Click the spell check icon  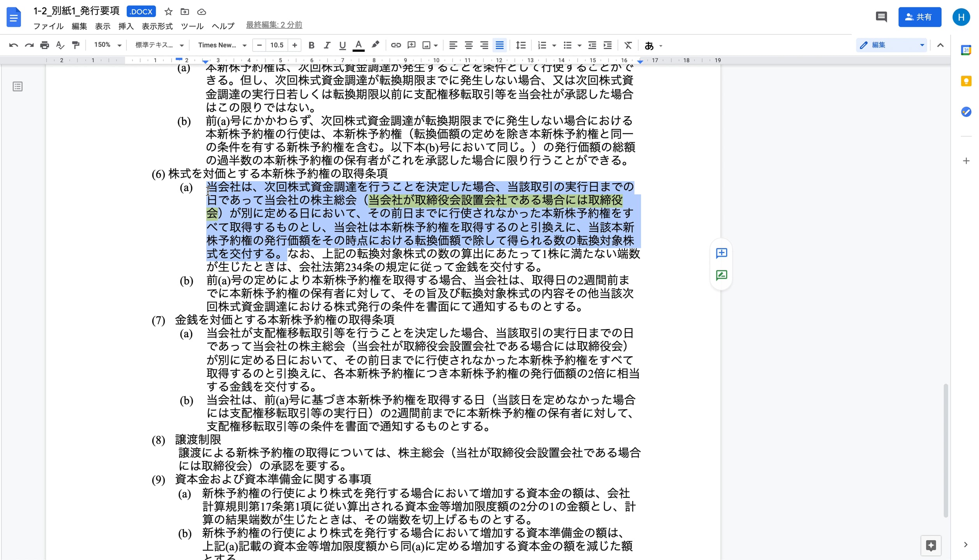tap(60, 45)
